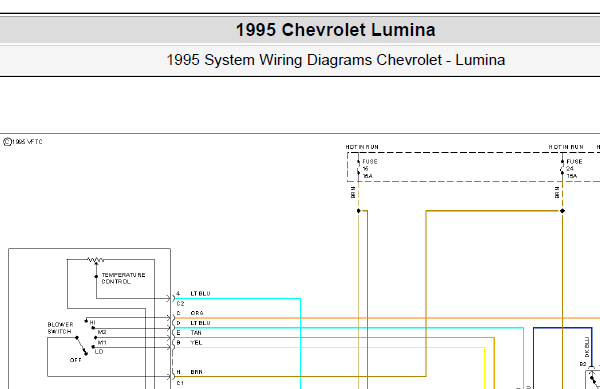
Task: Click the wire junction dot below Fuse 16
Action: point(359,211)
